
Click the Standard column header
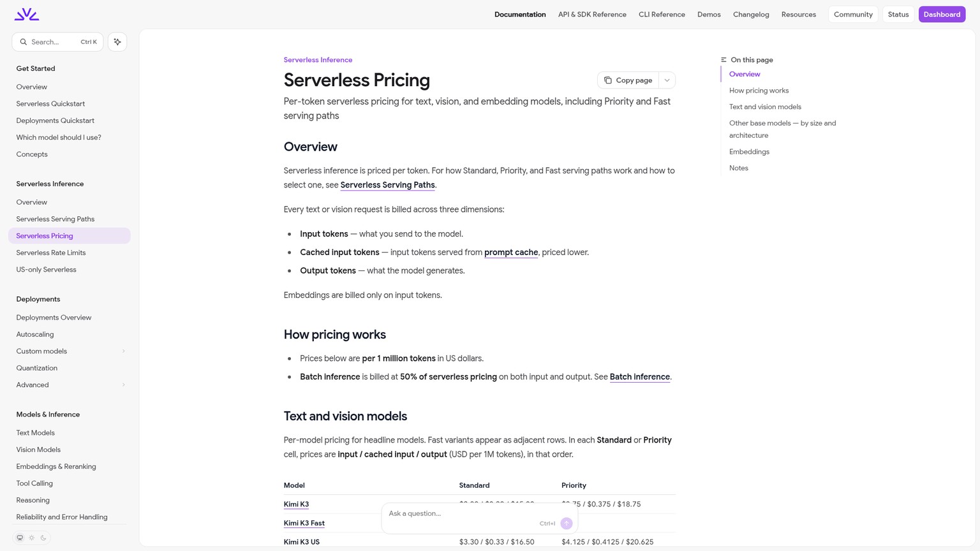[x=474, y=486]
